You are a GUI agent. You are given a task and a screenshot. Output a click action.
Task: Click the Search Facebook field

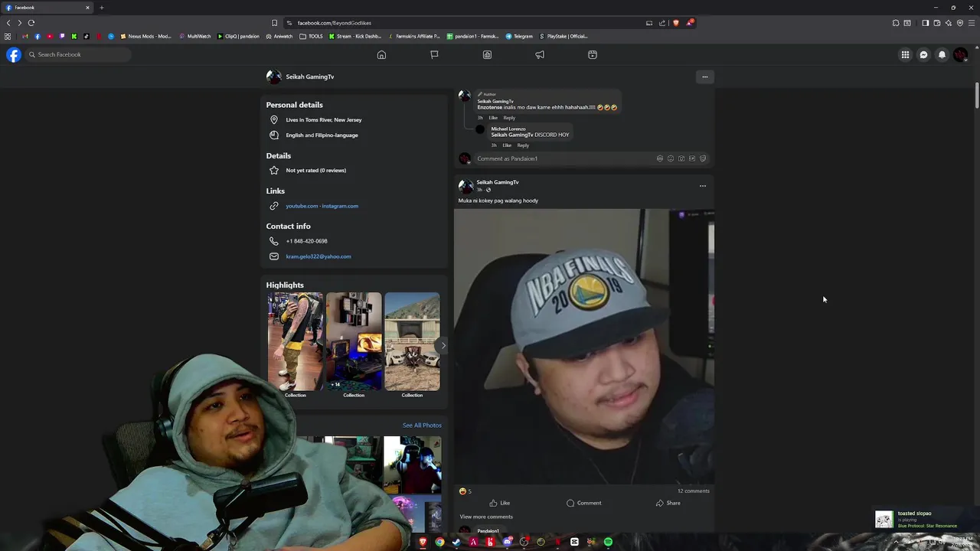click(78, 54)
